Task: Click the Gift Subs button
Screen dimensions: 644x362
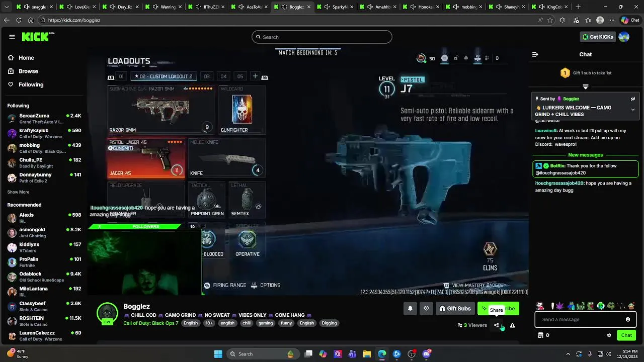Action: [455, 309]
